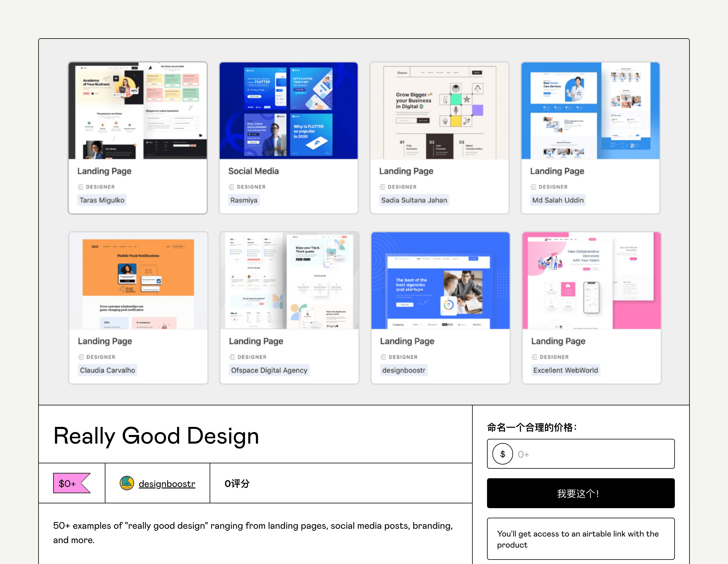Click the dollar sign currency icon
Image resolution: width=728 pixels, height=564 pixels.
(502, 454)
